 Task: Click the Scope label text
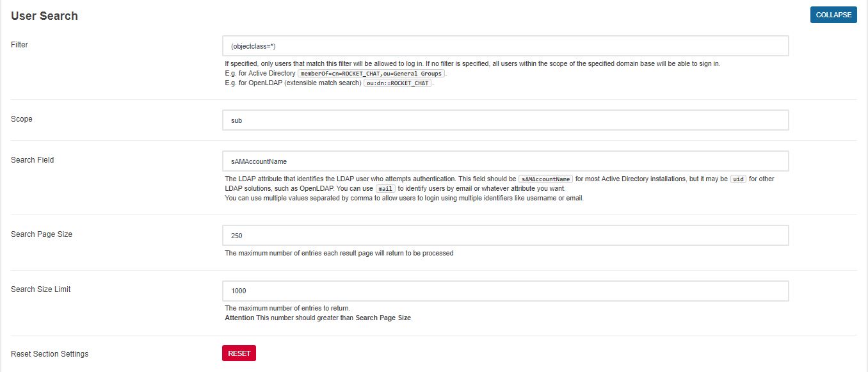21,118
